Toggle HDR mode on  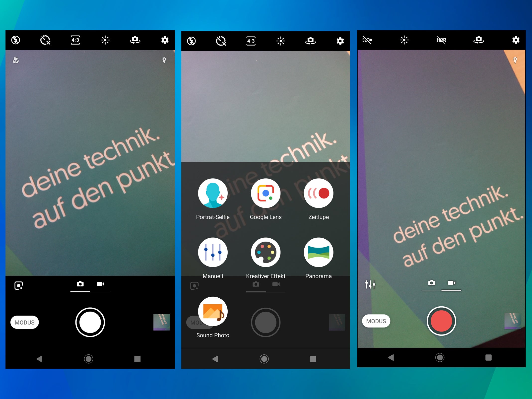click(441, 40)
